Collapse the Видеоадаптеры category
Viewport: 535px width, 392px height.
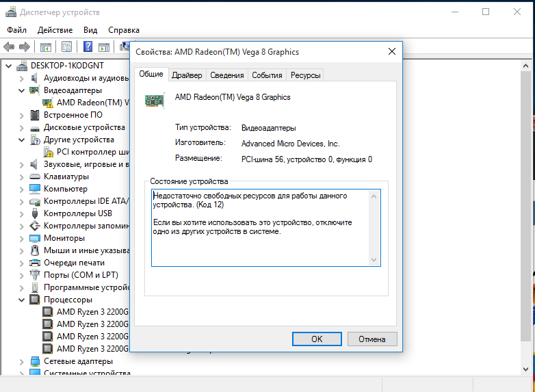pos(21,90)
